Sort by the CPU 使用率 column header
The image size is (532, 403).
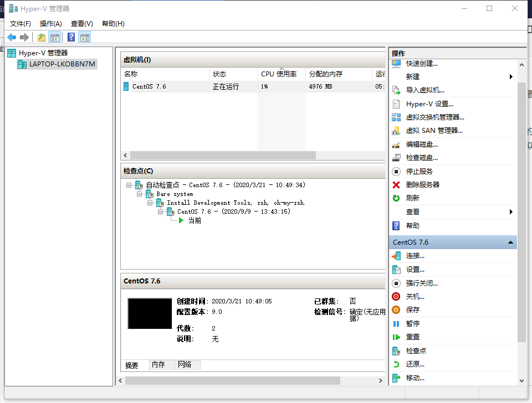282,74
